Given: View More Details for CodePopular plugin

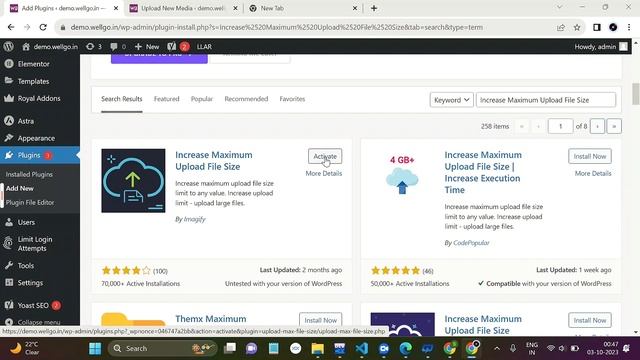Looking at the screenshot, I should tap(593, 173).
